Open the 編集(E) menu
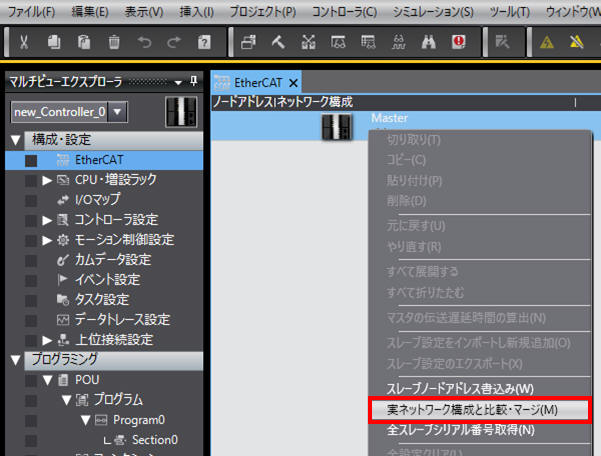 [90, 12]
